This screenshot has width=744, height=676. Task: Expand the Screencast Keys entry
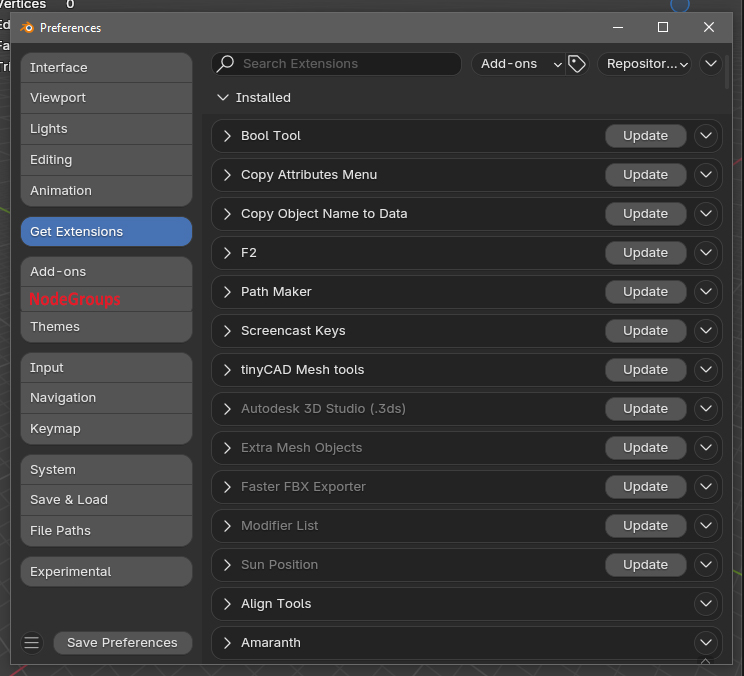(x=227, y=331)
